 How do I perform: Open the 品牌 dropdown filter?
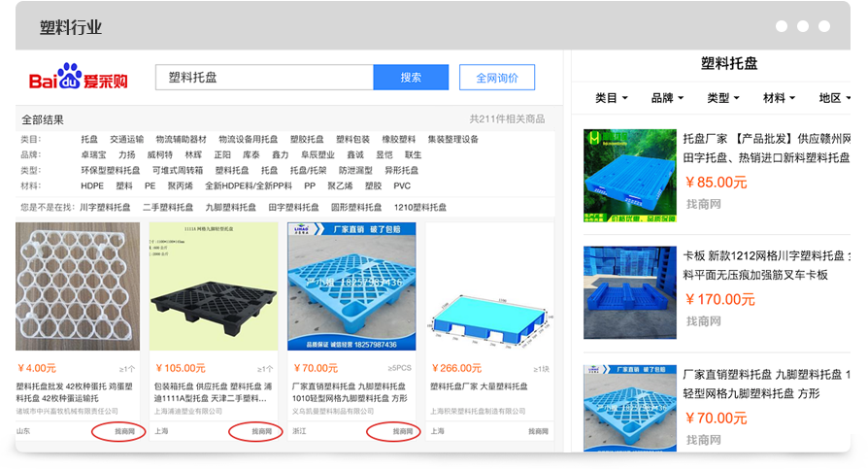pyautogui.click(x=667, y=98)
